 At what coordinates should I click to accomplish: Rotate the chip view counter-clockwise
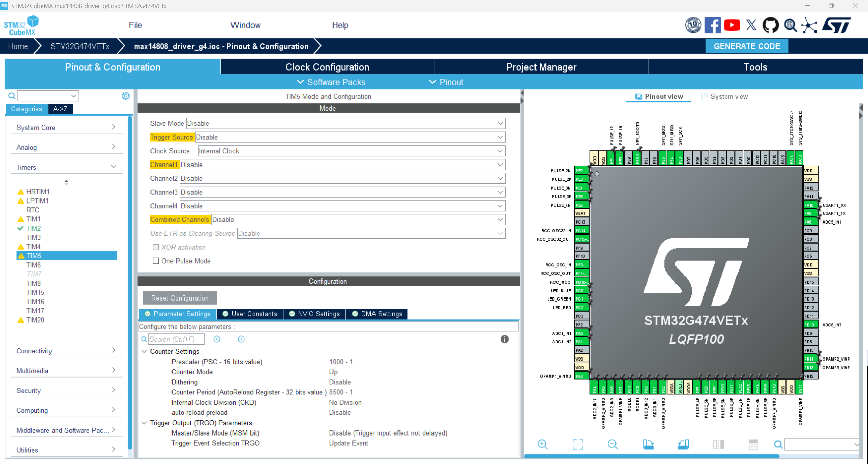click(683, 444)
